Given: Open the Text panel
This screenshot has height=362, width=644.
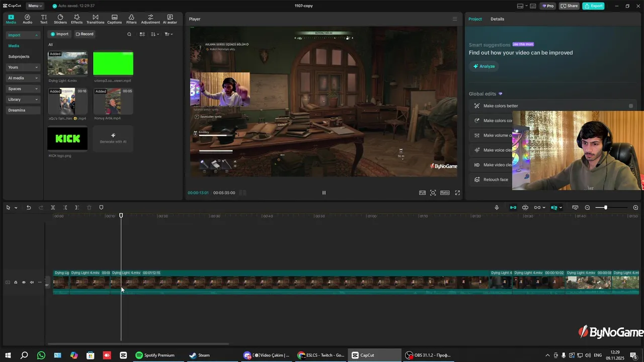Looking at the screenshot, I should point(44,19).
